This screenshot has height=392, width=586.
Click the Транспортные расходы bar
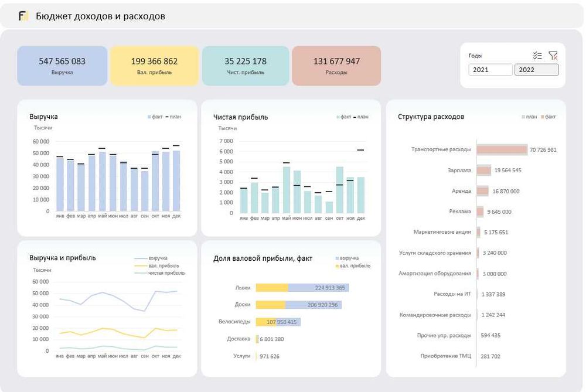coord(502,150)
